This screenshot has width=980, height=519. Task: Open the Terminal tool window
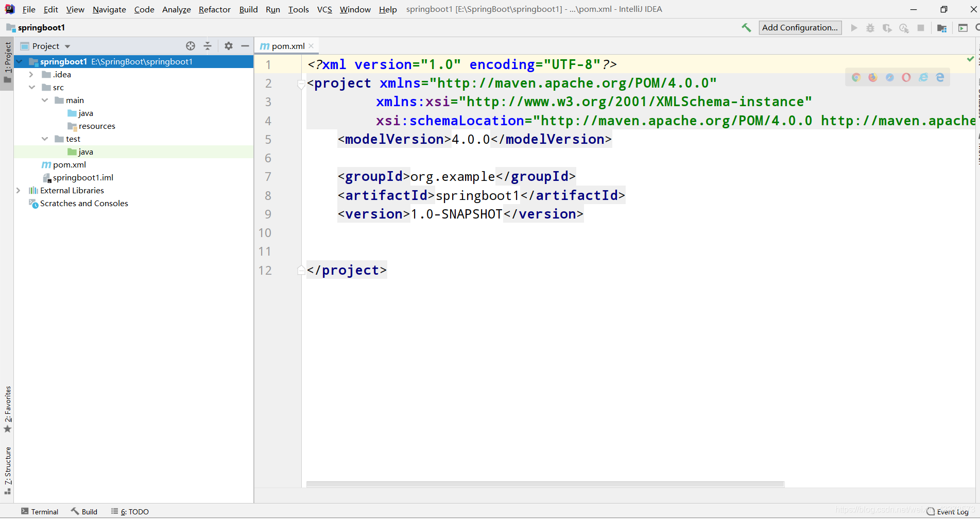pos(40,511)
